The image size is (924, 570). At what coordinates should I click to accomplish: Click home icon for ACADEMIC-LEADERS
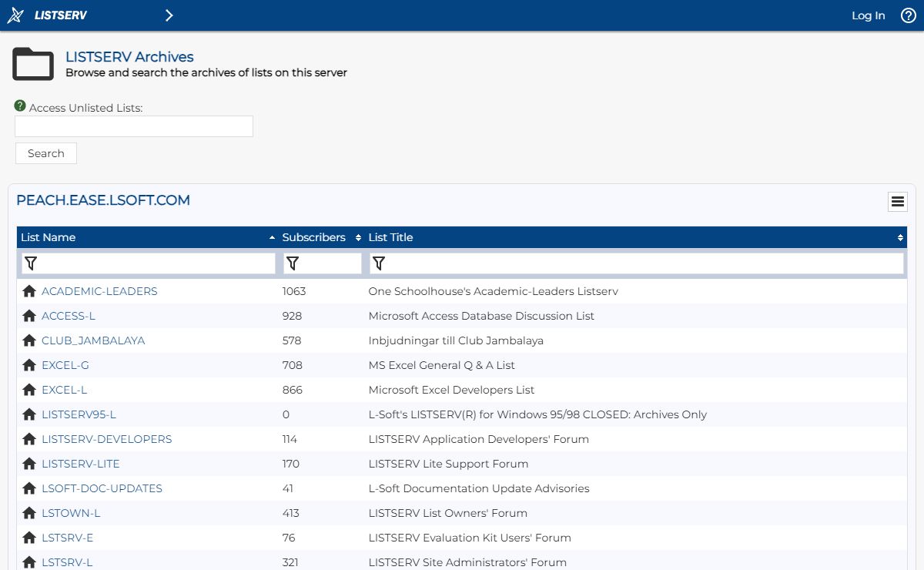click(x=29, y=291)
